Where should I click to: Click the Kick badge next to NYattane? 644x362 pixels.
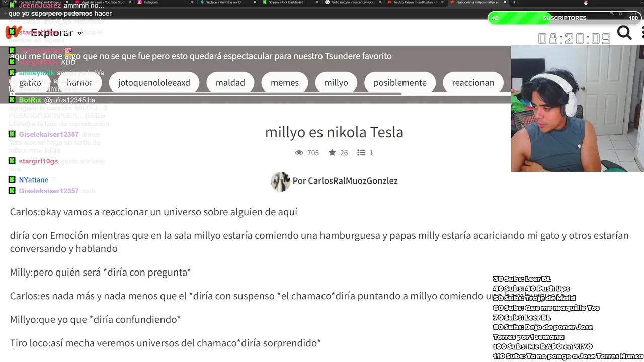coord(12,179)
